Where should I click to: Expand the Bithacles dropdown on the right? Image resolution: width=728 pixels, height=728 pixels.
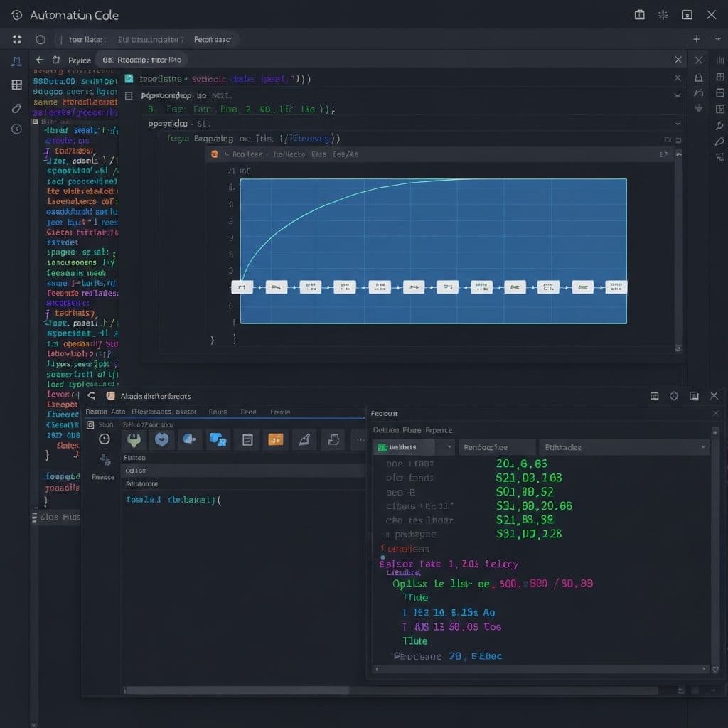(624, 447)
